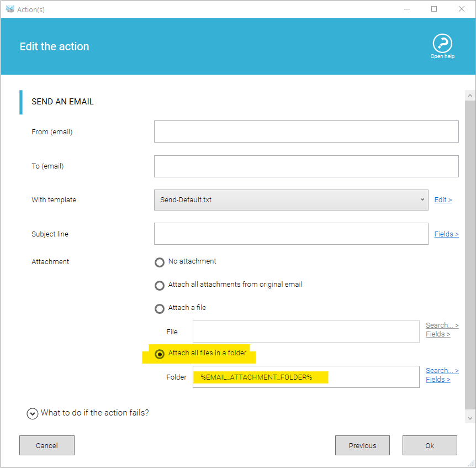The height and width of the screenshot is (468, 476).
Task: Click Fields > link next to Folder field
Action: pyautogui.click(x=438, y=380)
